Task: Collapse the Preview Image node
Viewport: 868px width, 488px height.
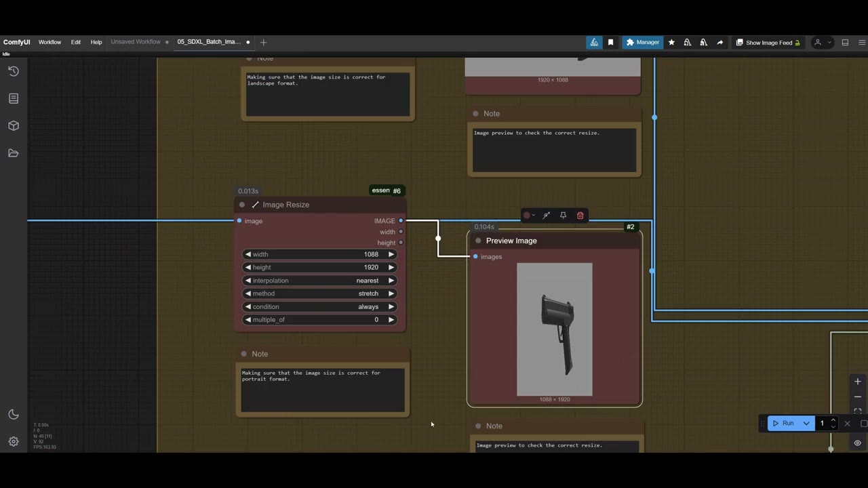Action: pos(478,241)
